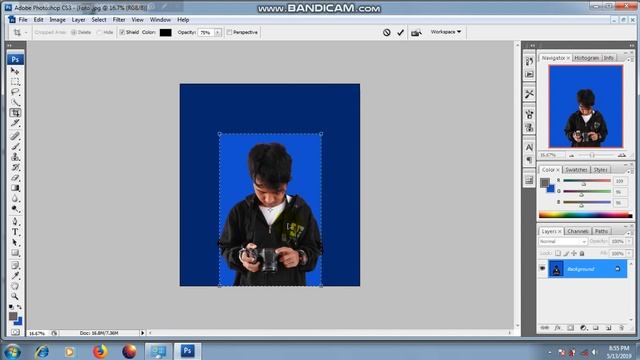This screenshot has height=360, width=640.
Task: Select the Horizontal Type tool
Action: (x=15, y=232)
